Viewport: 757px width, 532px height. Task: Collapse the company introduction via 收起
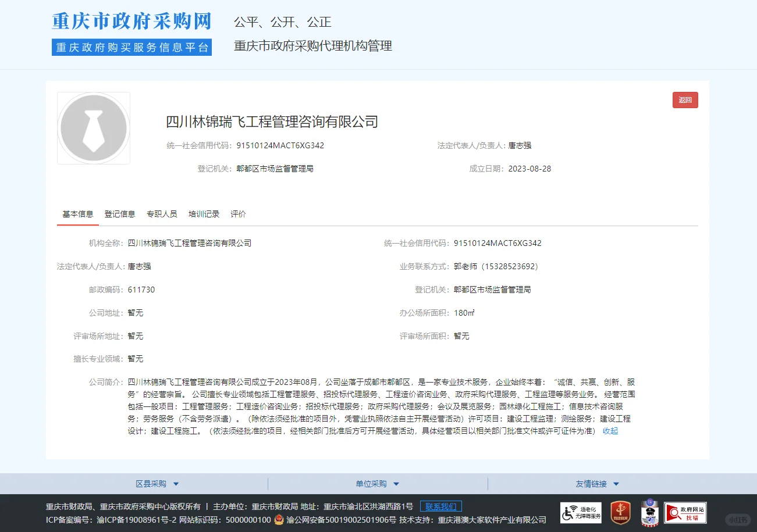[610, 431]
